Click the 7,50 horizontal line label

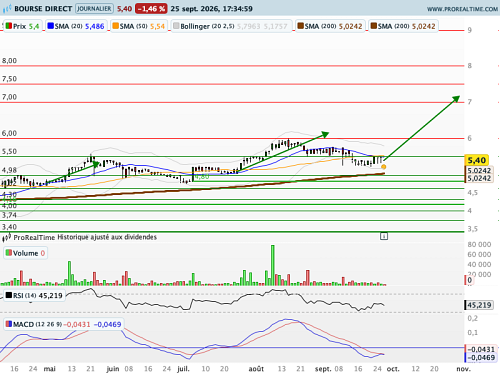point(9,79)
